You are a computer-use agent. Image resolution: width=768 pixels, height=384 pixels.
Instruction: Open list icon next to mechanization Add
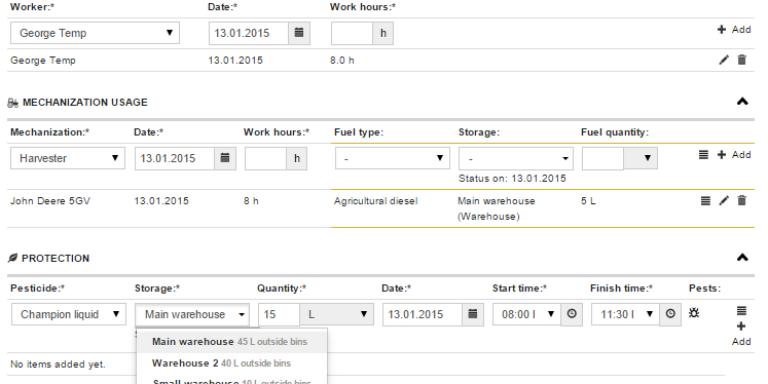(x=703, y=155)
